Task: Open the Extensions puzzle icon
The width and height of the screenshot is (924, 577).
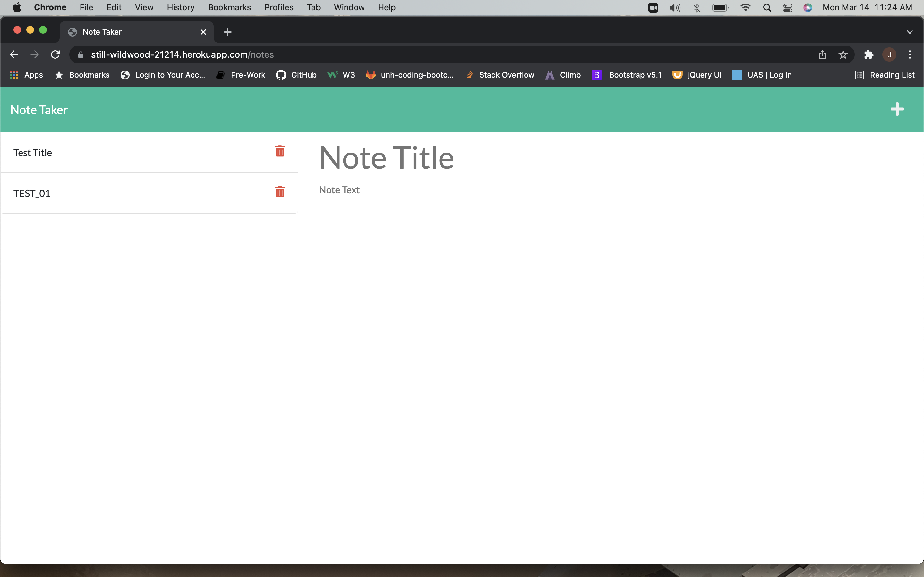Action: click(x=868, y=54)
